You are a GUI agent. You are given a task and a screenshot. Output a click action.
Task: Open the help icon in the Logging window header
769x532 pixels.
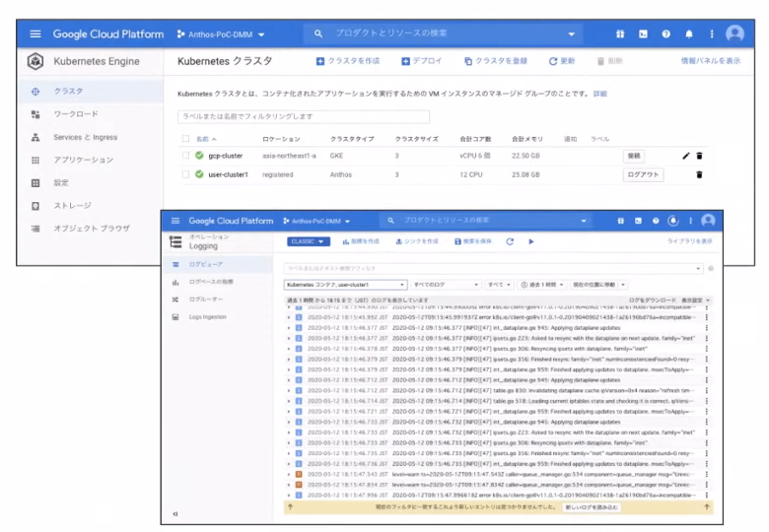tap(656, 221)
